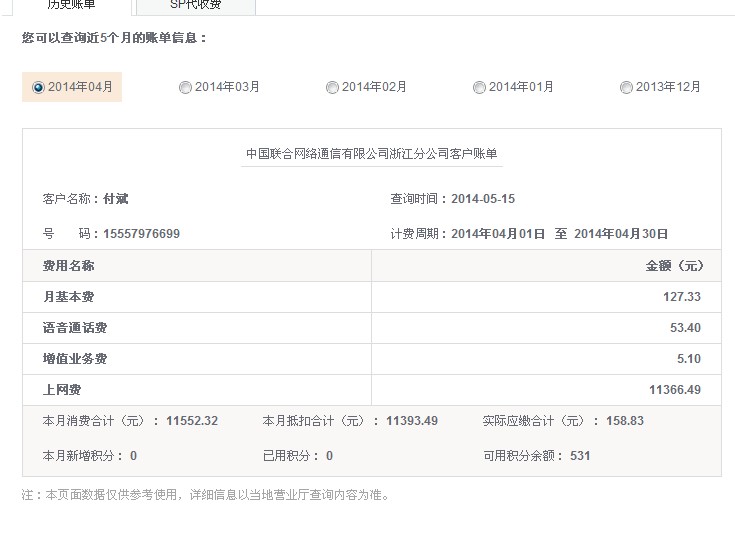The height and width of the screenshot is (534, 735).
Task: Select the 2014年04月 radio button
Action: click(39, 87)
